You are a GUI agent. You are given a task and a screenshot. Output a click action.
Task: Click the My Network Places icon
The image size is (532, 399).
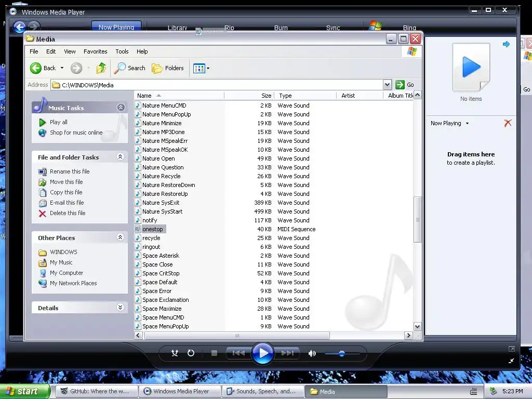[43, 283]
